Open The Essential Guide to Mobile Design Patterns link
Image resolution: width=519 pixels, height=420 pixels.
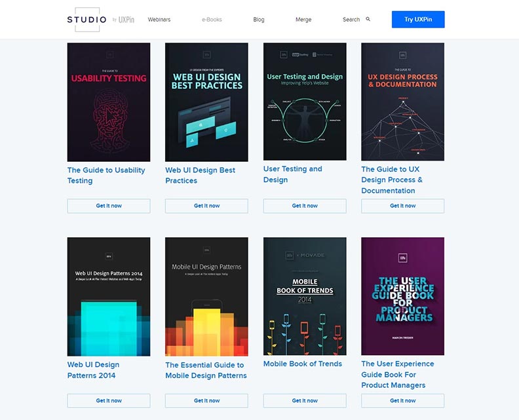[206, 370]
